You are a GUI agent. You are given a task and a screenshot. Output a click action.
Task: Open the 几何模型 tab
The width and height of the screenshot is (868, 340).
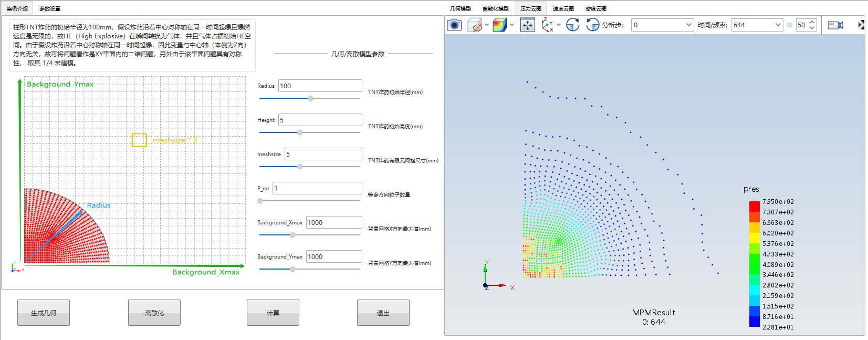click(x=461, y=8)
